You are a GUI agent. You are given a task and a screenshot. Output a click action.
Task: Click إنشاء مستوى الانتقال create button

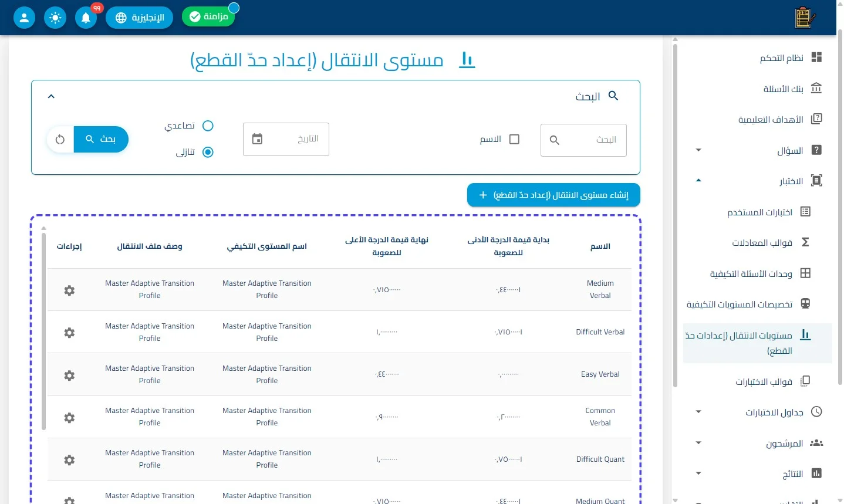[x=553, y=195]
